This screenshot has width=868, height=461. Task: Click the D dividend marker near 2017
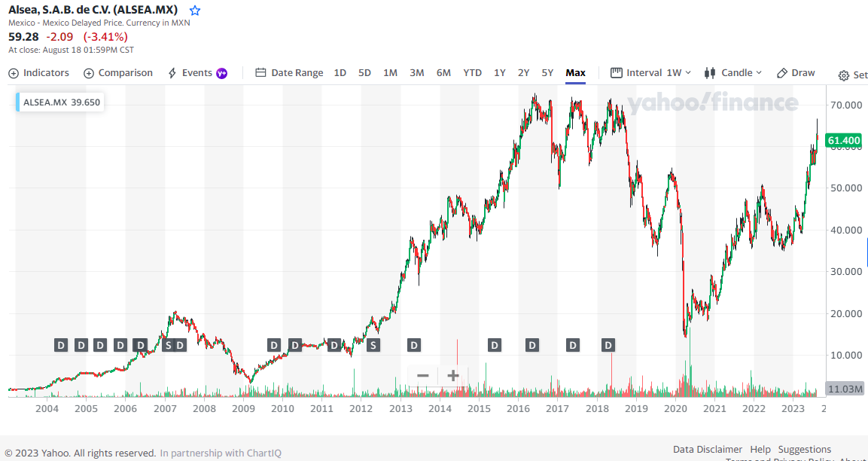(573, 346)
